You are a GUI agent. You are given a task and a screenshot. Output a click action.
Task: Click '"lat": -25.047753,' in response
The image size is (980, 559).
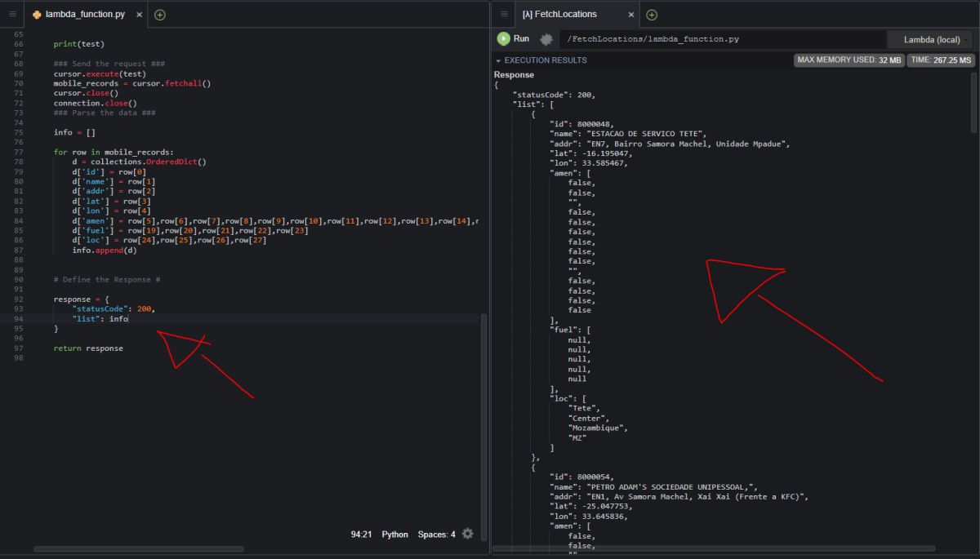pos(591,506)
